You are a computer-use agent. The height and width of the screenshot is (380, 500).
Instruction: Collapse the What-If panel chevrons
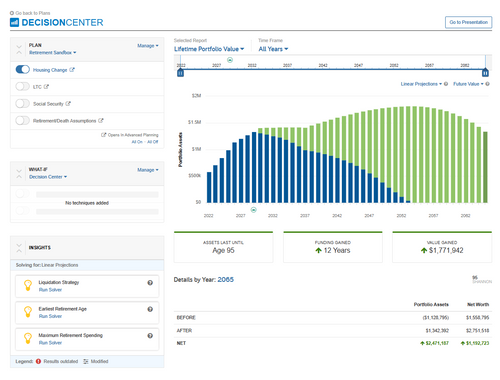tap(19, 174)
